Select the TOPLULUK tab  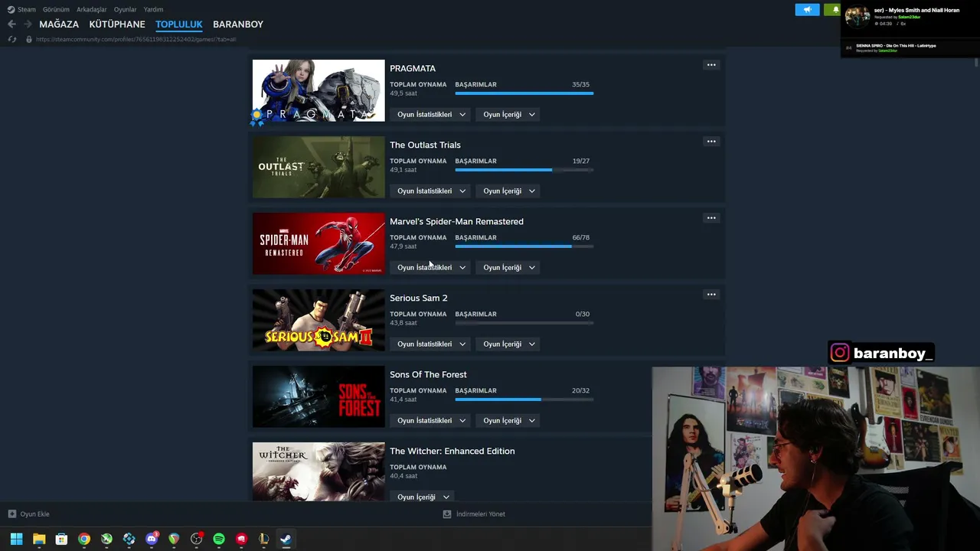(179, 24)
